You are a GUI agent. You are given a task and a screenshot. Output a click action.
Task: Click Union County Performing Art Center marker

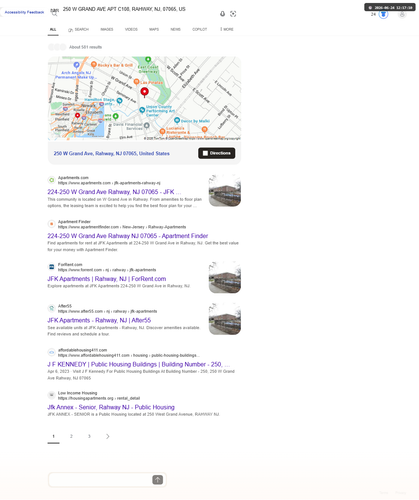pyautogui.click(x=142, y=110)
